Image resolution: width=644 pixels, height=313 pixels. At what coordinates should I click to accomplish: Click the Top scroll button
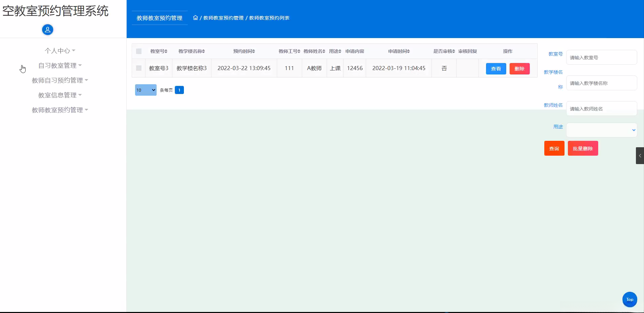[x=630, y=300]
